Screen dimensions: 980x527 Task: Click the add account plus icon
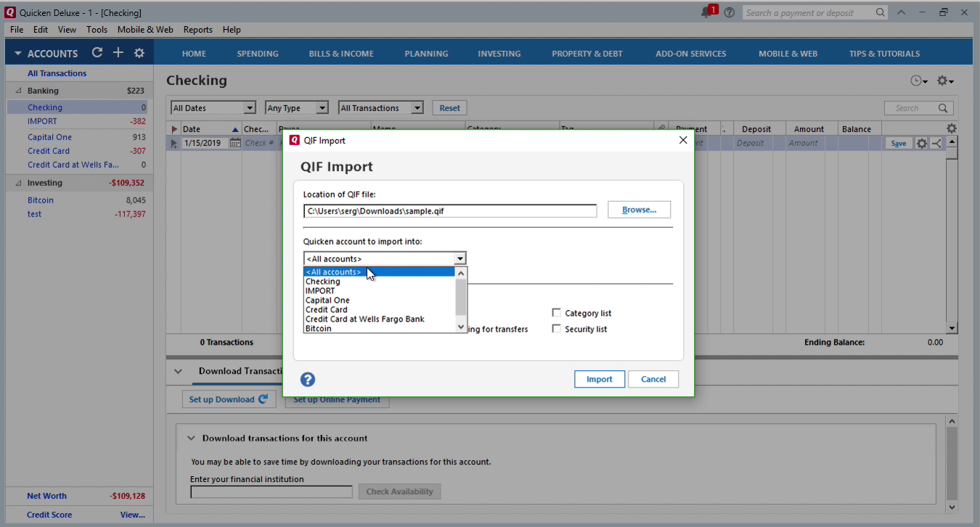click(118, 53)
